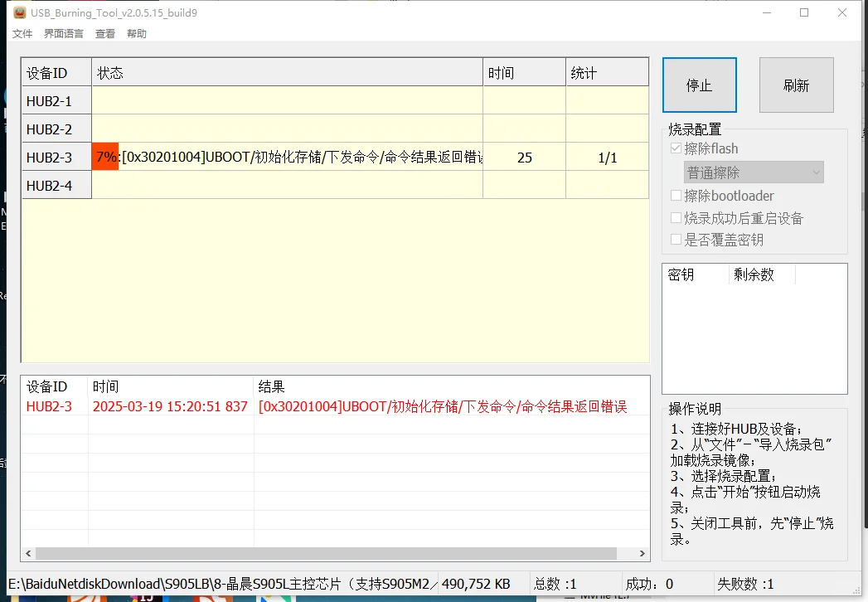Screen dimensions: 868x602
Task: Open the 查看 menu
Action: click(105, 34)
